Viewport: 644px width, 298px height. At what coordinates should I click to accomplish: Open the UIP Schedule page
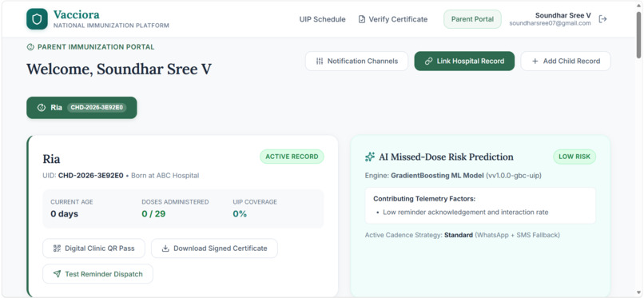322,19
